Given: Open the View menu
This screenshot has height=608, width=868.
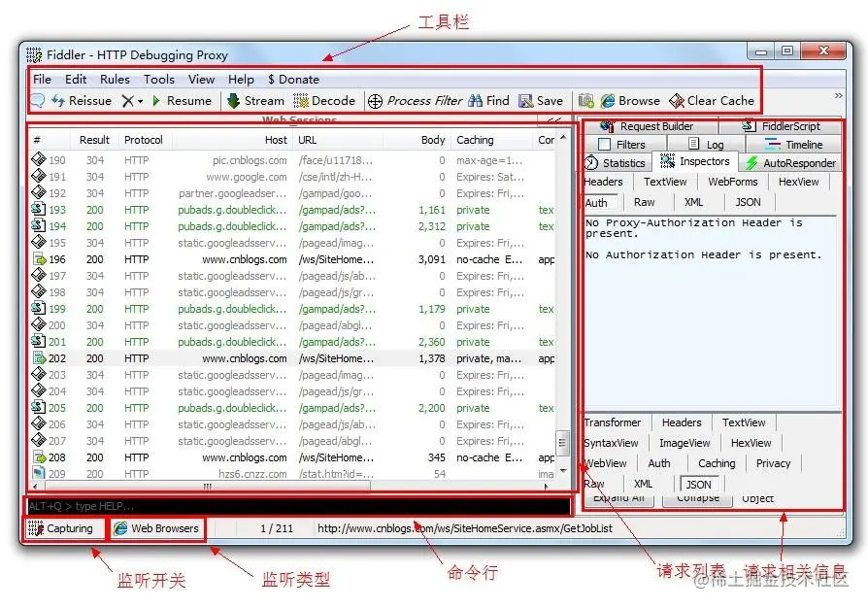Looking at the screenshot, I should [201, 80].
